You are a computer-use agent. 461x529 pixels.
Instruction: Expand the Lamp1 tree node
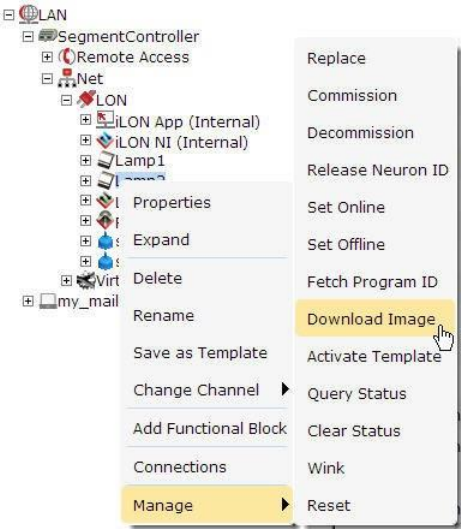(x=86, y=160)
